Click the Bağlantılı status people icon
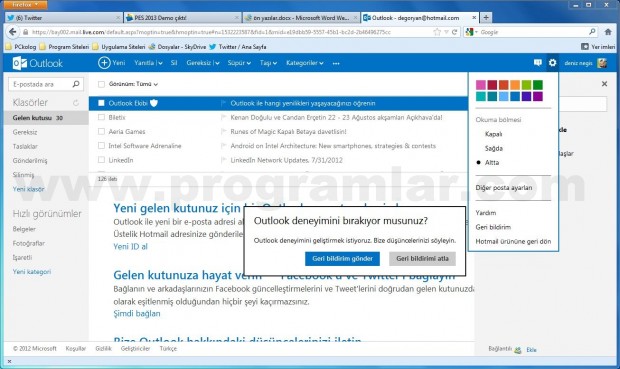Viewport: 620px width, 369px height. pos(518,350)
